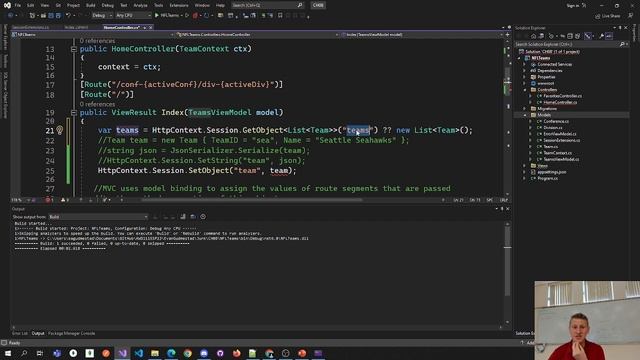Open the Any CPU platform dropdown
The height and width of the screenshot is (360, 640).
click(133, 16)
